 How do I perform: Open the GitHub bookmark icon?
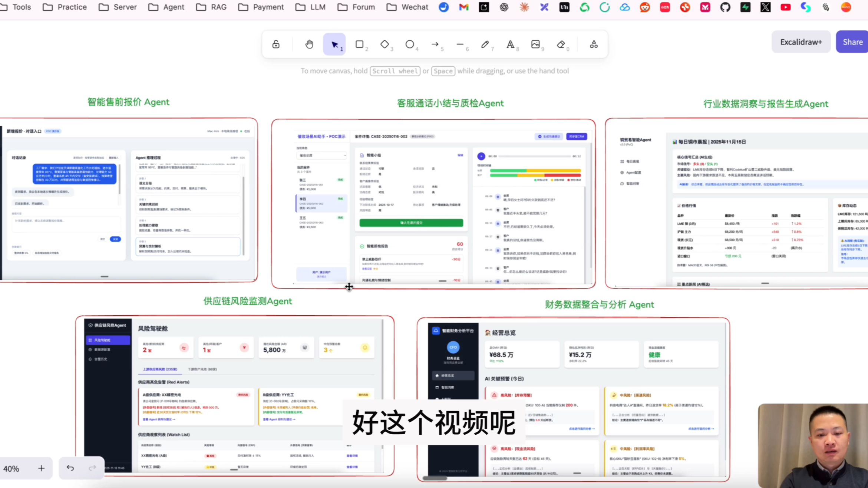725,7
